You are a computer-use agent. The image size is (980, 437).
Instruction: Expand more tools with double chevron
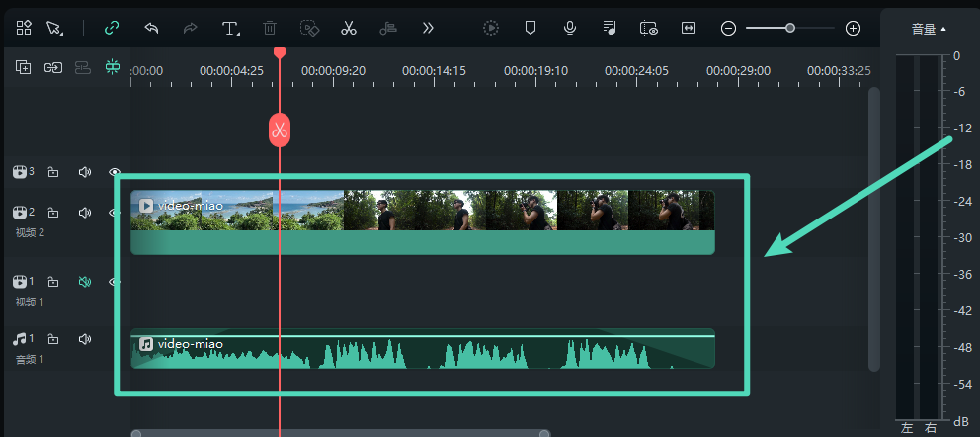point(428,28)
